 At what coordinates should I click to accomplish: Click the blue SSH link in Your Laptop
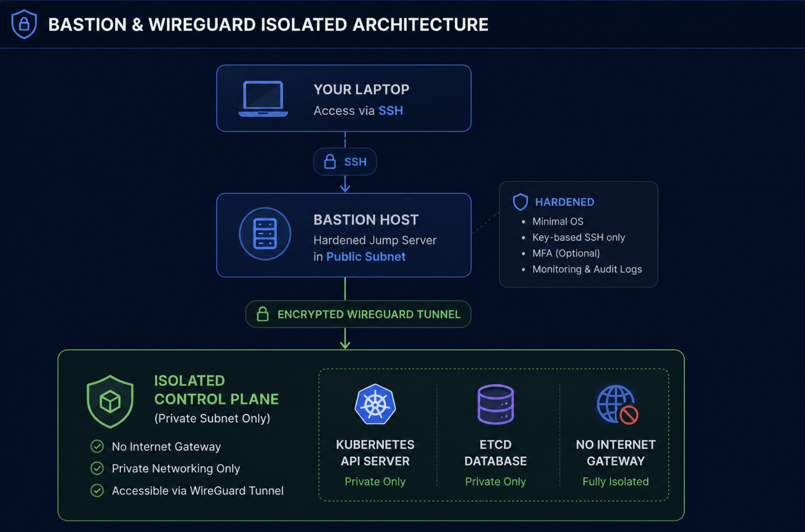(390, 111)
